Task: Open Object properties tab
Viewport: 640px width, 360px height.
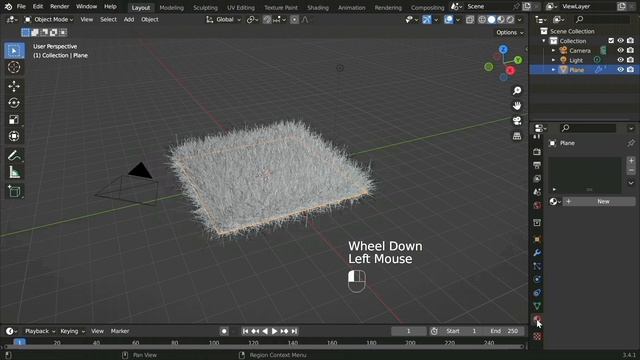Action: coord(537,240)
